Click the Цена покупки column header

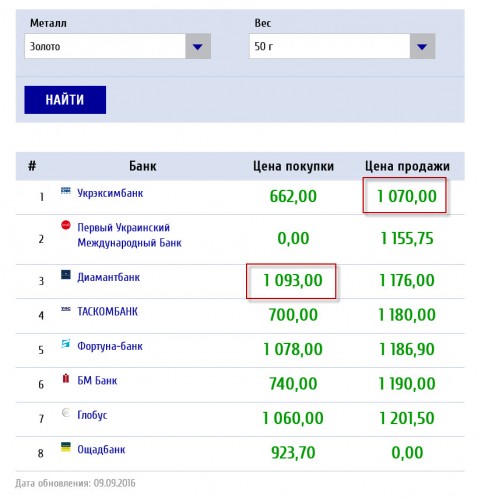[x=293, y=166]
